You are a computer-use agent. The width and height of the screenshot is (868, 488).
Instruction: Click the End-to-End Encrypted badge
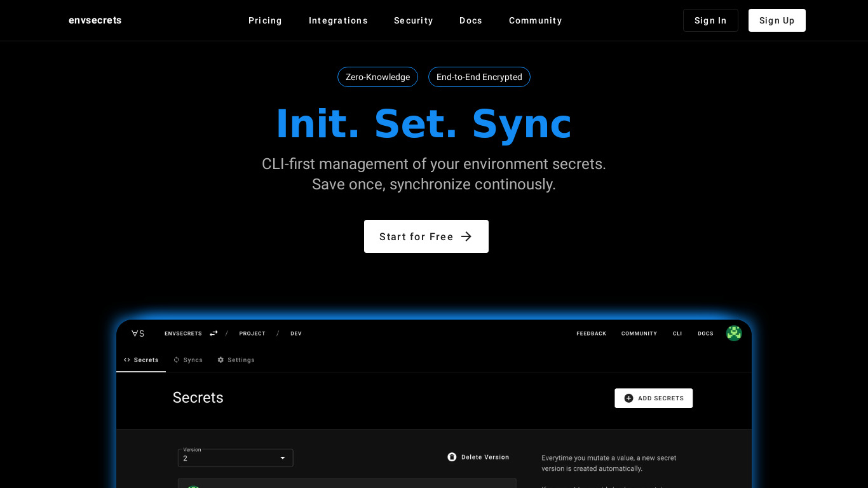point(479,77)
